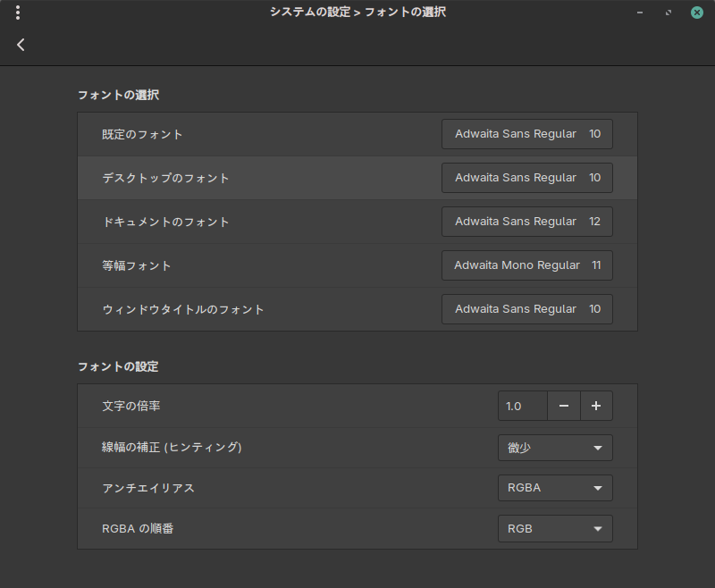Select the ウィンドウタイトルのフォント row label
Viewport: 715px width, 588px height.
pyautogui.click(x=183, y=309)
